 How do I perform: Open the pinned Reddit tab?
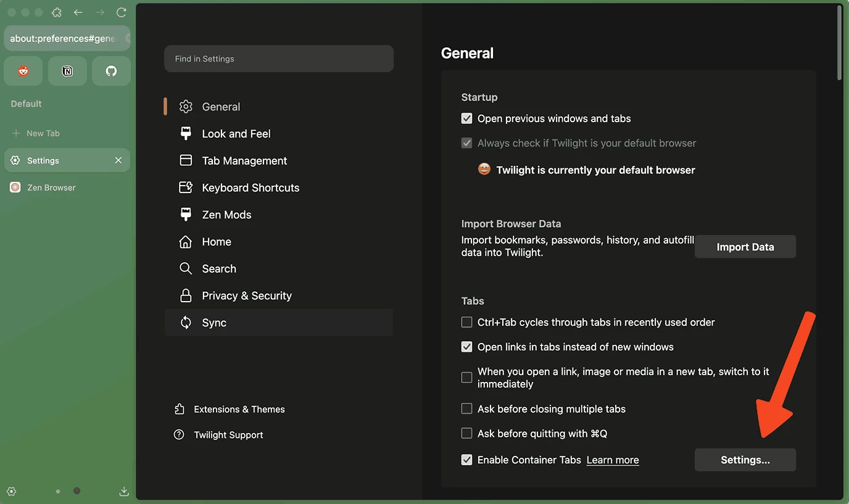pyautogui.click(x=23, y=71)
